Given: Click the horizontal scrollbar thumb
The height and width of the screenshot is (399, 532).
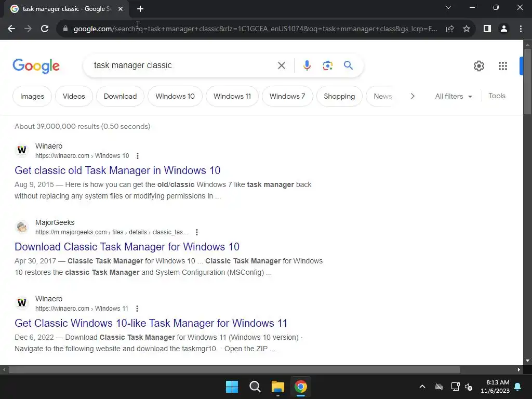Looking at the screenshot, I should tap(234, 370).
